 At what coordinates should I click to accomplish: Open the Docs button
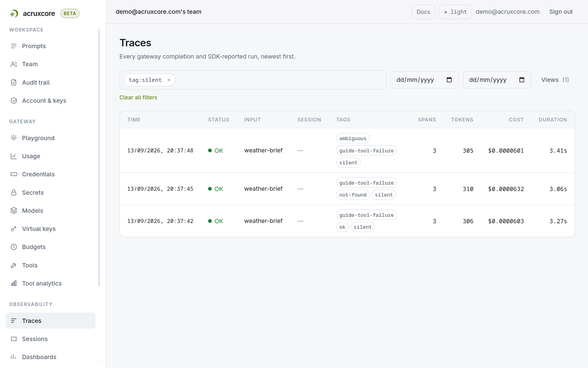(x=423, y=12)
